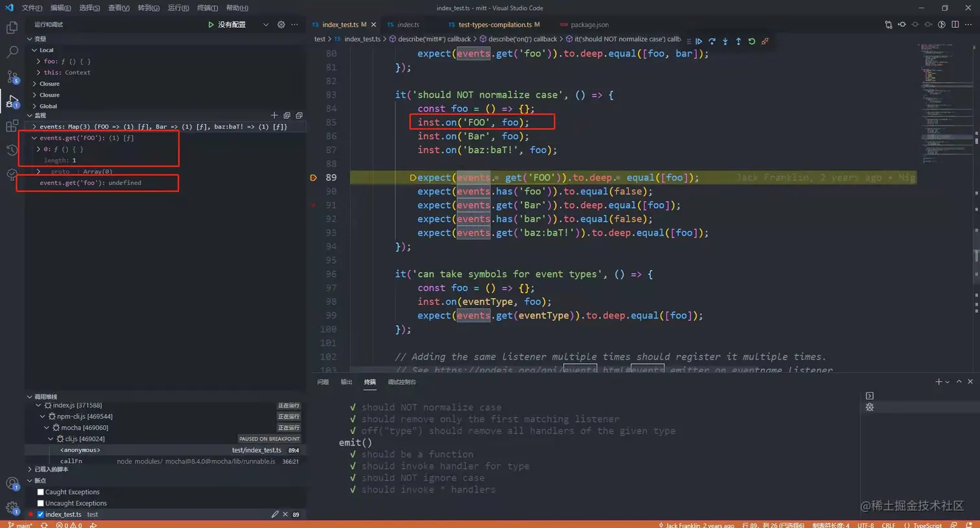Viewport: 980px width, 528px height.
Task: Open the Manage gear in the activity bar
Action: pyautogui.click(x=12, y=508)
